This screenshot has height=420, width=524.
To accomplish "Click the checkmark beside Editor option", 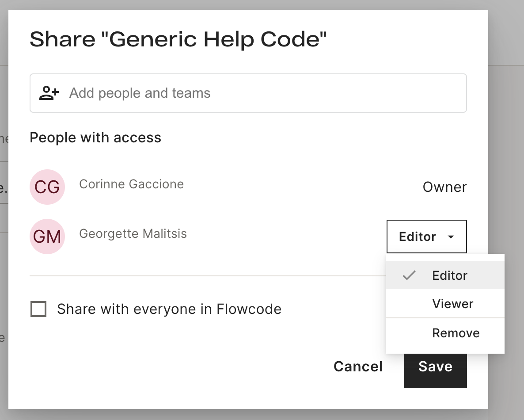I will point(409,275).
